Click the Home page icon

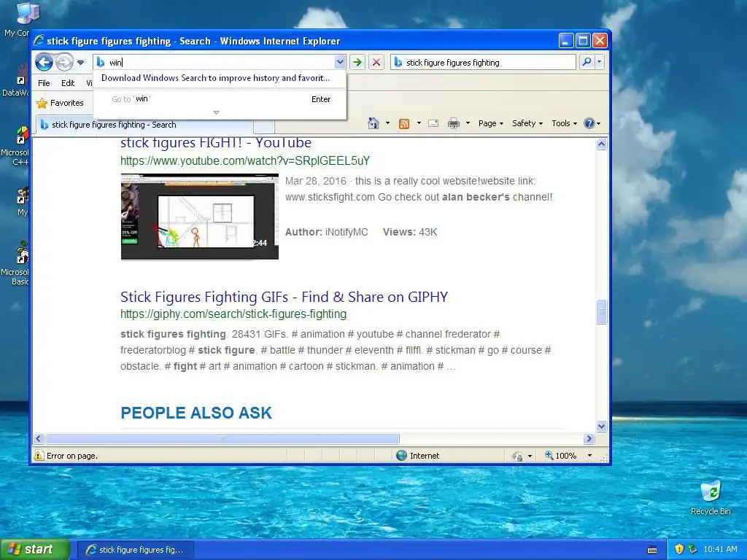point(373,123)
